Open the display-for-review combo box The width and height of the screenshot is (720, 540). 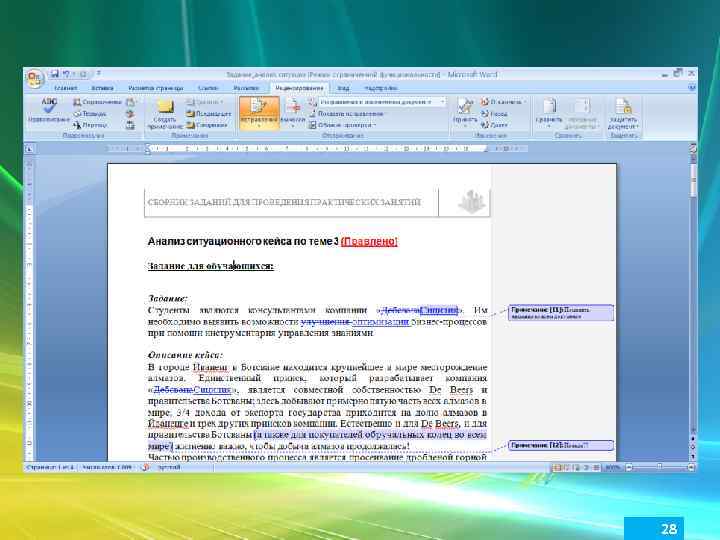382,102
